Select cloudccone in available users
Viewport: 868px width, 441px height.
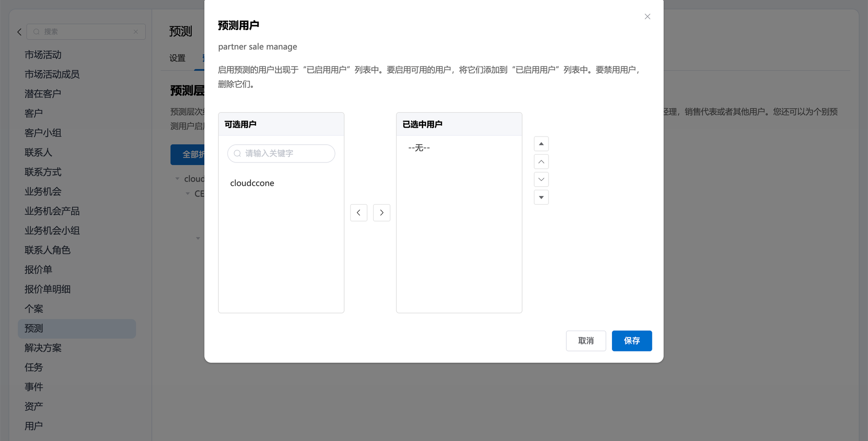pyautogui.click(x=252, y=183)
